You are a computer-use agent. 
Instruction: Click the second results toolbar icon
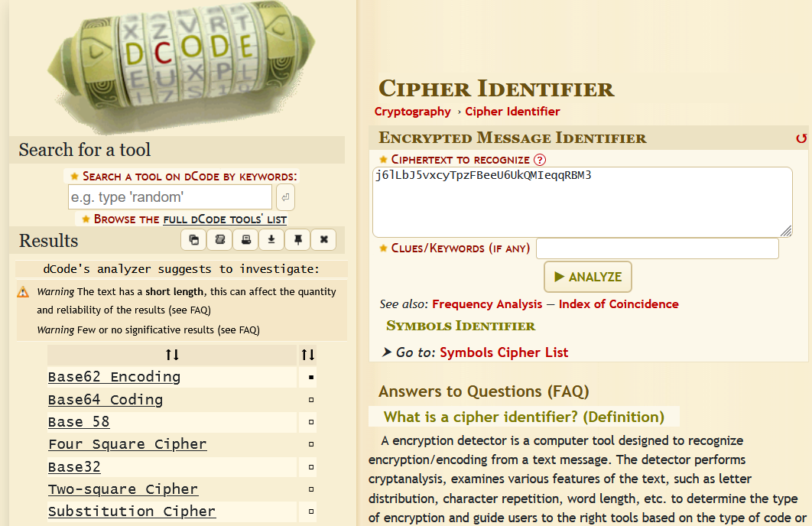click(219, 240)
